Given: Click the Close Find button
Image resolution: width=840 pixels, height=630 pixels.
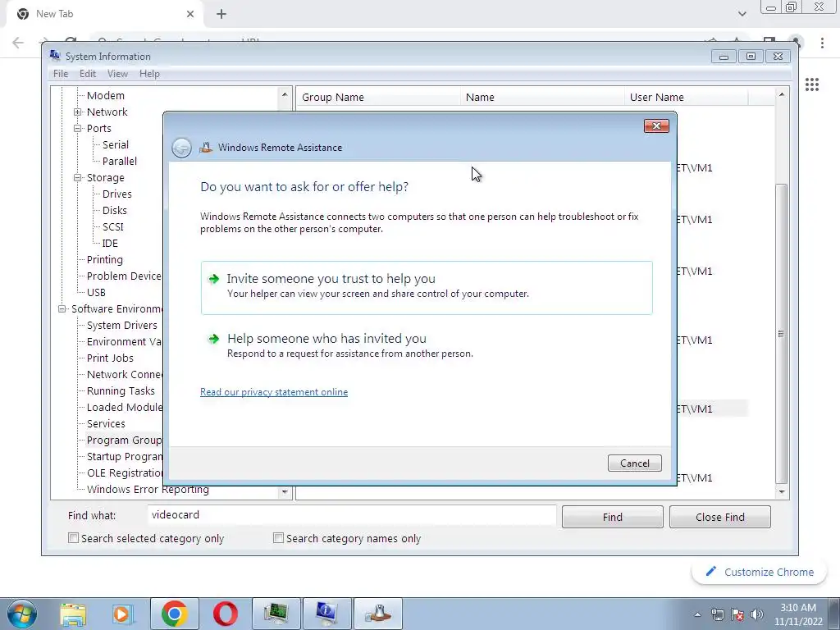Looking at the screenshot, I should pos(720,517).
